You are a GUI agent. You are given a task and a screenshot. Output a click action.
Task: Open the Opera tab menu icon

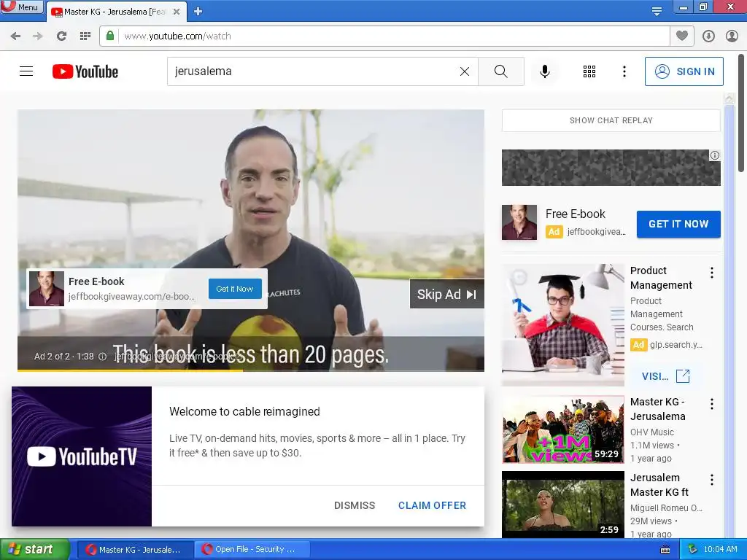[x=657, y=11]
